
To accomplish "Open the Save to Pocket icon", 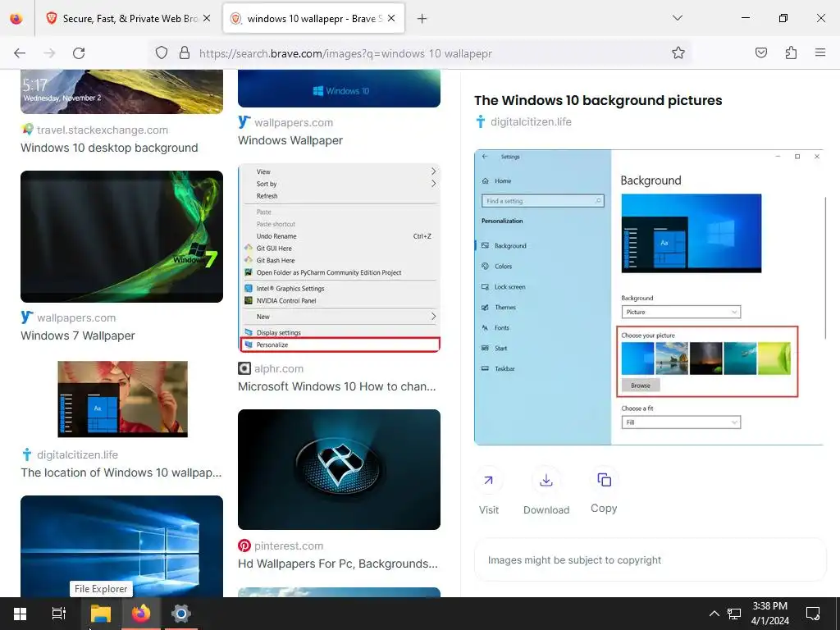I will [x=761, y=52].
